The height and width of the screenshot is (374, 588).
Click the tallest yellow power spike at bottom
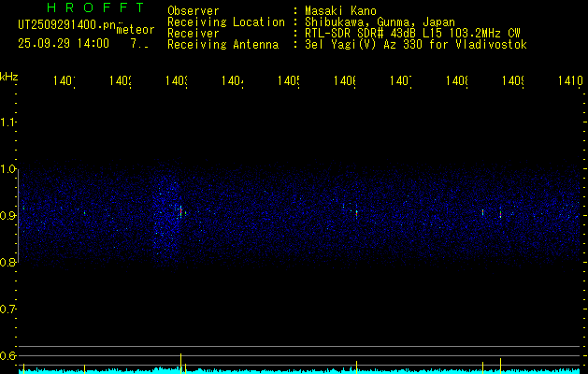point(180,363)
